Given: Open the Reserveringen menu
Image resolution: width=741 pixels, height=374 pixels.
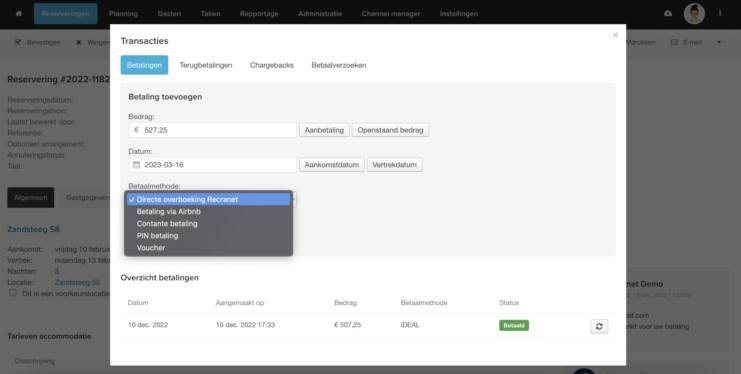Looking at the screenshot, I should click(65, 14).
